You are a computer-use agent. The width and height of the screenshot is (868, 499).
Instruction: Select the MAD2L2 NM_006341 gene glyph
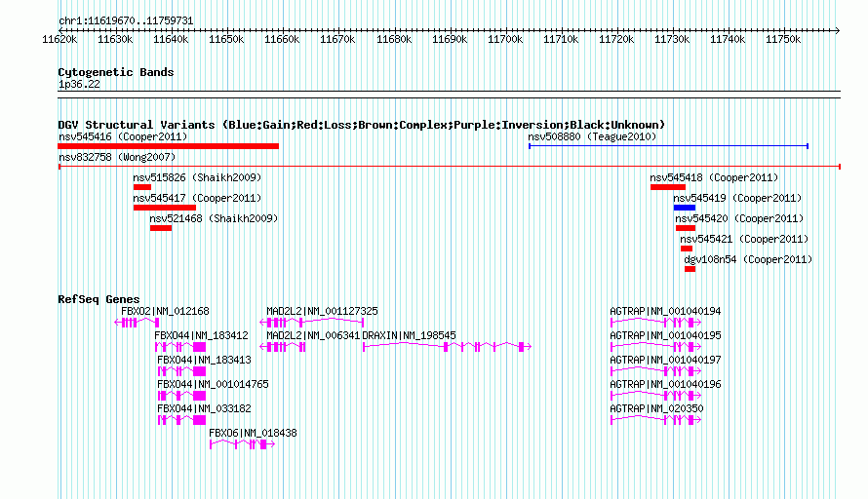pos(283,347)
